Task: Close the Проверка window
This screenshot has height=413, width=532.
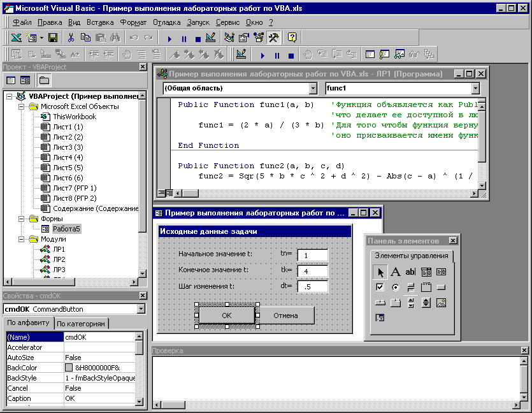Action: [524, 351]
